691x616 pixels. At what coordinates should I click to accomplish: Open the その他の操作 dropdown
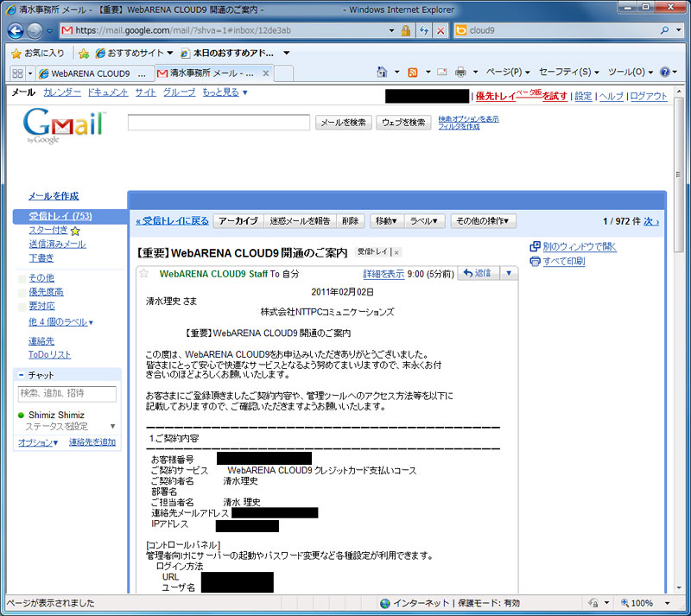tap(483, 221)
